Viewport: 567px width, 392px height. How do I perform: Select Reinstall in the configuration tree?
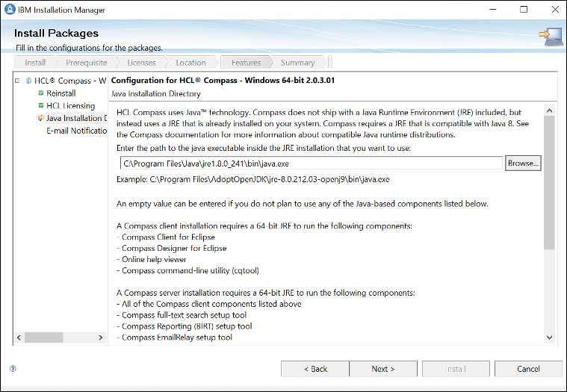click(61, 93)
